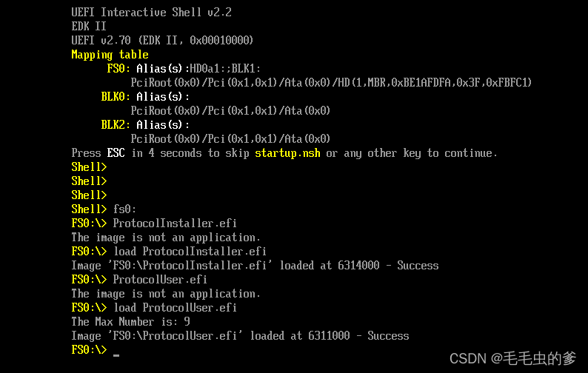Click the 'ProtocolUser.efi' command without load

[160, 280]
